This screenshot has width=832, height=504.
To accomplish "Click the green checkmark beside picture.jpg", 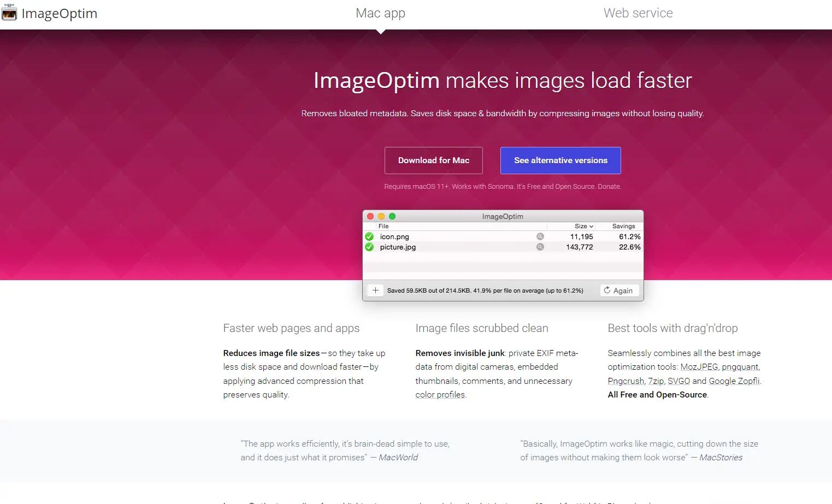I will pyautogui.click(x=369, y=247).
